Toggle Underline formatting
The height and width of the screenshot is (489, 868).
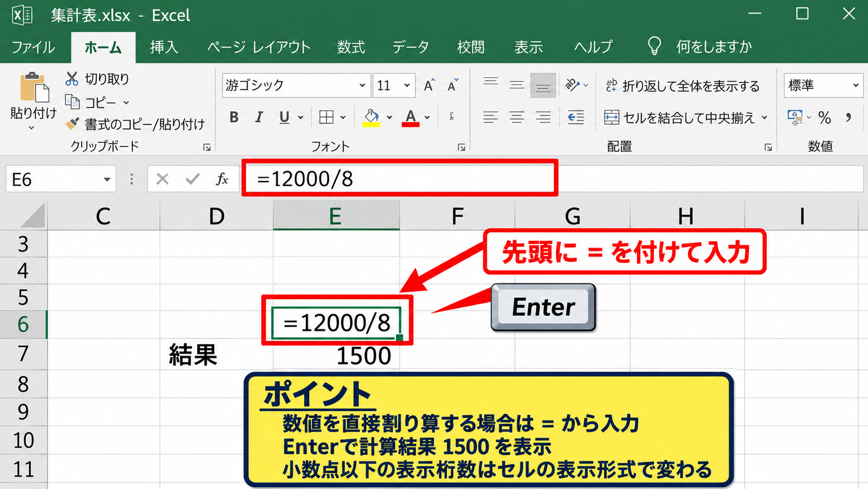[284, 117]
